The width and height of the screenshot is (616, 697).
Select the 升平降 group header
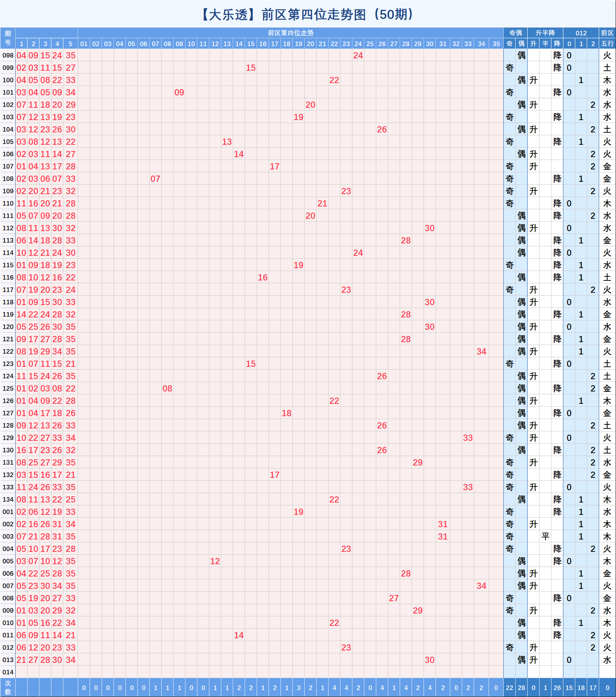[545, 33]
